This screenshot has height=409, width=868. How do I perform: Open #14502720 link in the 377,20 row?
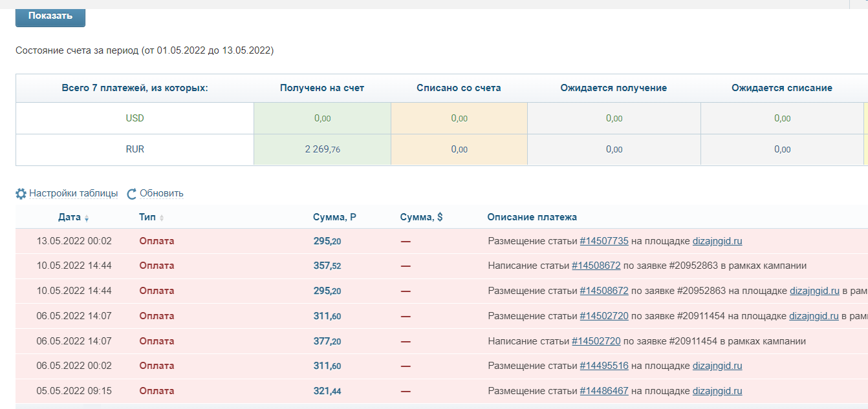(596, 341)
